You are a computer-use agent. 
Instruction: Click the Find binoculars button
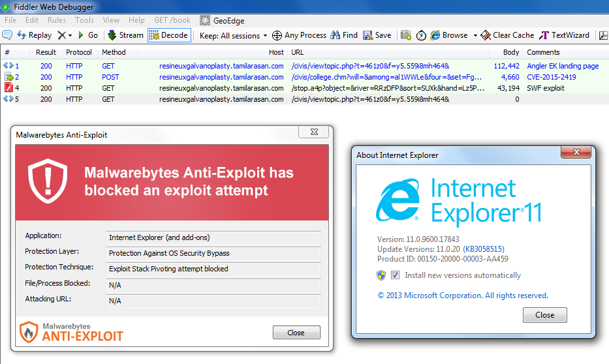point(344,35)
